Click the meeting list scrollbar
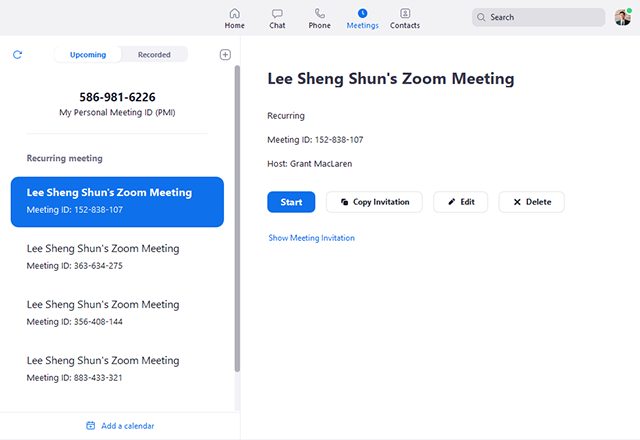The image size is (640, 440). 237,220
